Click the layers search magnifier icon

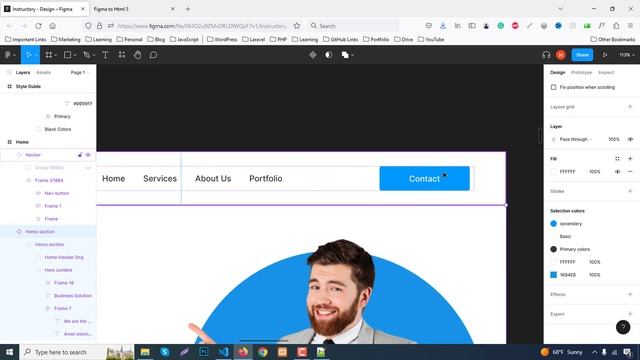coord(9,72)
